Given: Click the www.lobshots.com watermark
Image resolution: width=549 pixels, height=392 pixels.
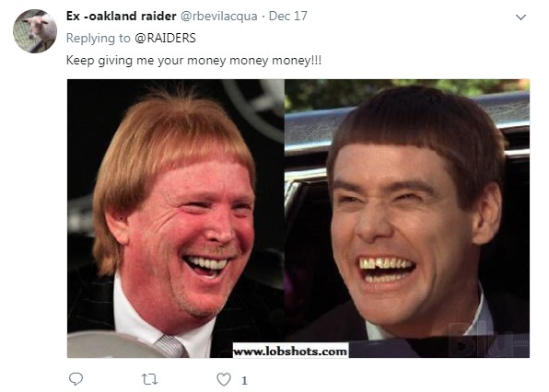Looking at the screenshot, I should pyautogui.click(x=290, y=351).
